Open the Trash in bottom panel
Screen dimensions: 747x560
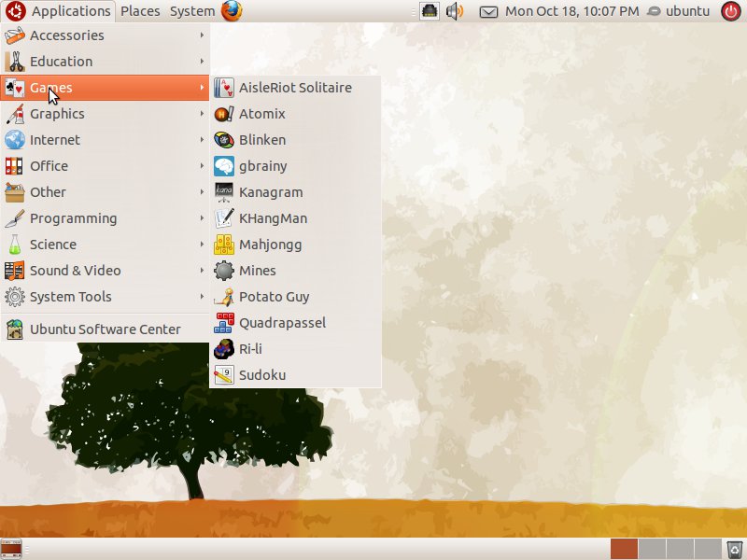click(x=734, y=549)
